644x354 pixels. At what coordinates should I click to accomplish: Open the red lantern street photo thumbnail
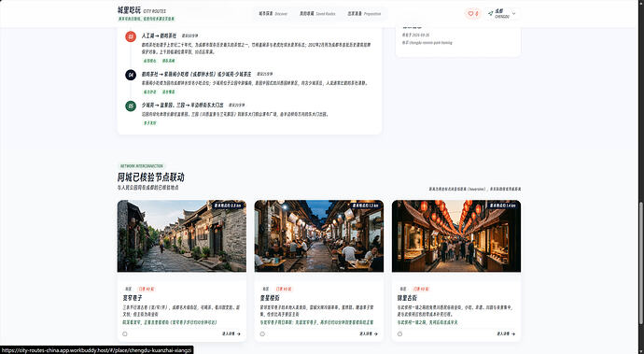(x=456, y=236)
